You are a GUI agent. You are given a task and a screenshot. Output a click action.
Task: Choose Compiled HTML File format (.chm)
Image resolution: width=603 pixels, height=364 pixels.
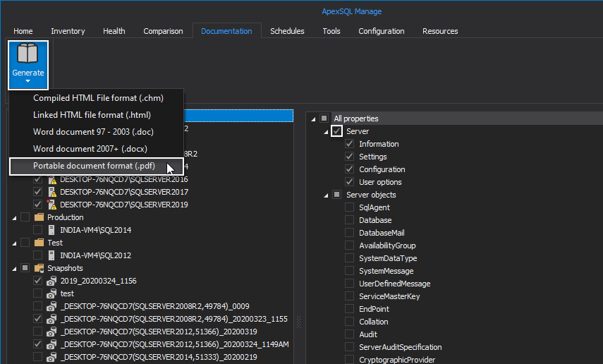coord(97,98)
